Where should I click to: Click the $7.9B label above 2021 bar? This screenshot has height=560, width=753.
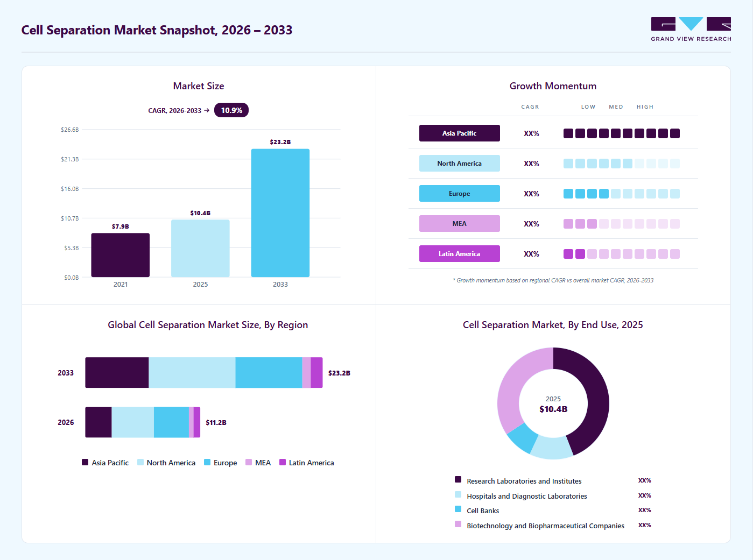click(x=121, y=226)
